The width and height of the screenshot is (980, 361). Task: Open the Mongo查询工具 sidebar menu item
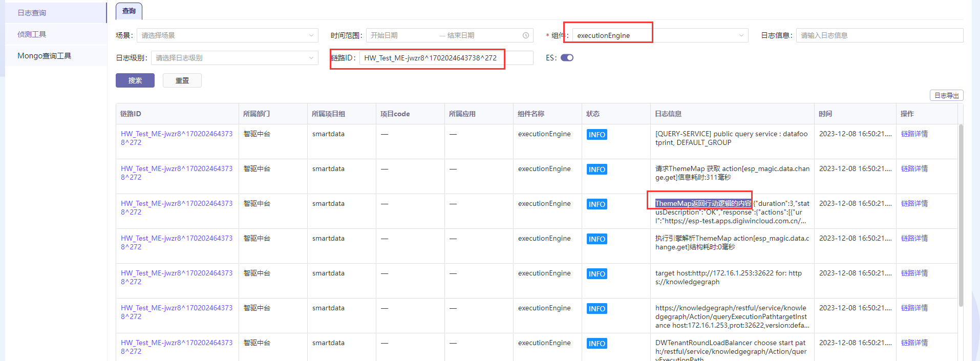55,56
